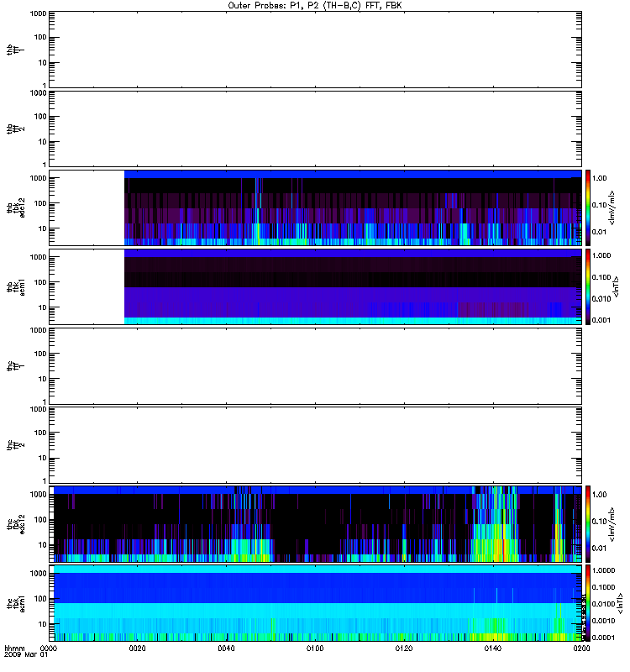Click the "thb fbk scm1" axis label
Image resolution: width=630 pixels, height=672 pixels.
click(15, 286)
